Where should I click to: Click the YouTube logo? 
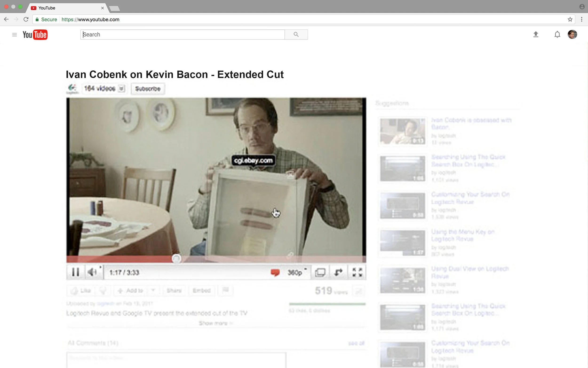click(x=35, y=35)
